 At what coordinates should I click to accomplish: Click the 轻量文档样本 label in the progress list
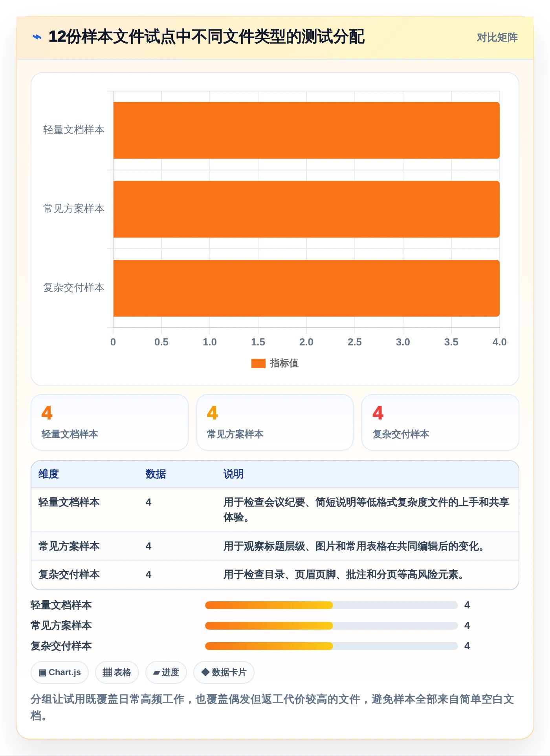[x=61, y=605]
